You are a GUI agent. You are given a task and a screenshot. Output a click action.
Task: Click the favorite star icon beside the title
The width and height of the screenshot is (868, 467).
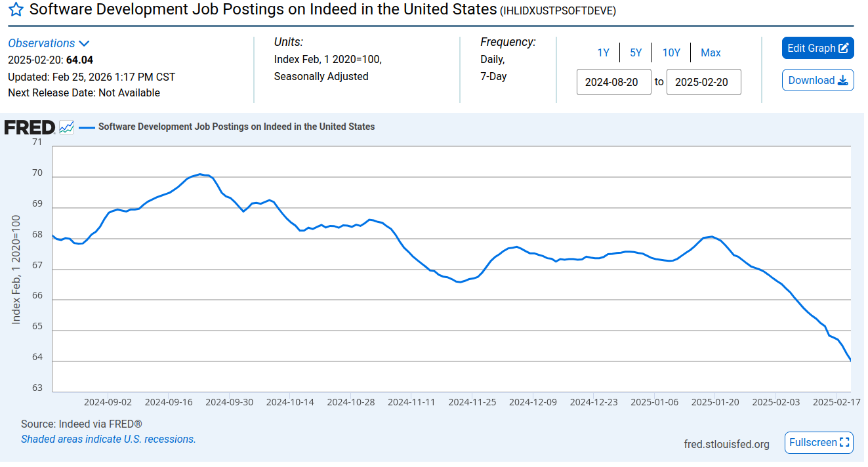pyautogui.click(x=16, y=10)
